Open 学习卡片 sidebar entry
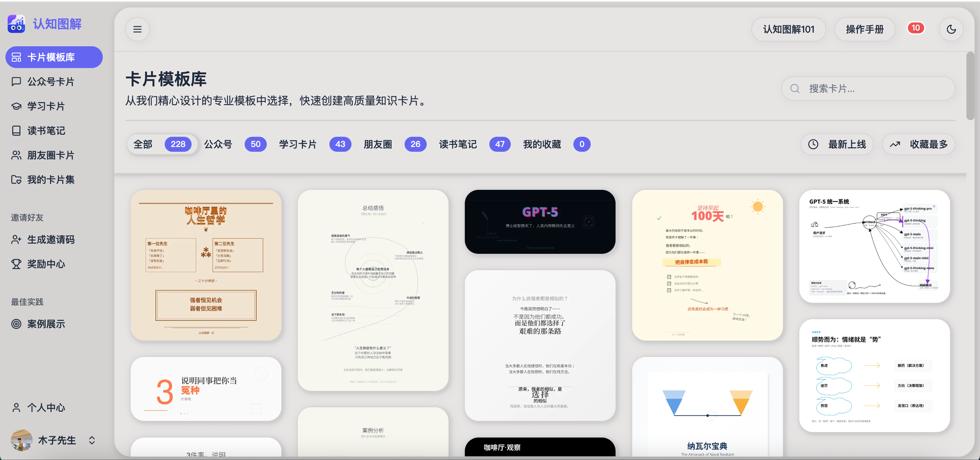 [x=54, y=106]
